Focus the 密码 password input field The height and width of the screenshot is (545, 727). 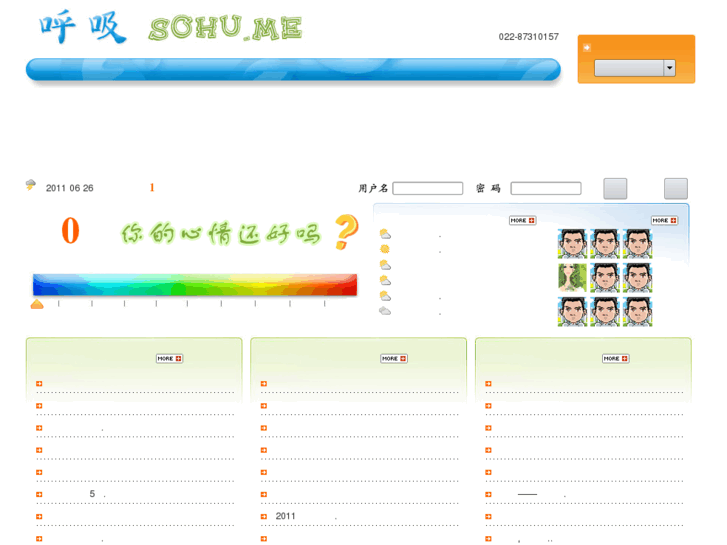click(546, 188)
